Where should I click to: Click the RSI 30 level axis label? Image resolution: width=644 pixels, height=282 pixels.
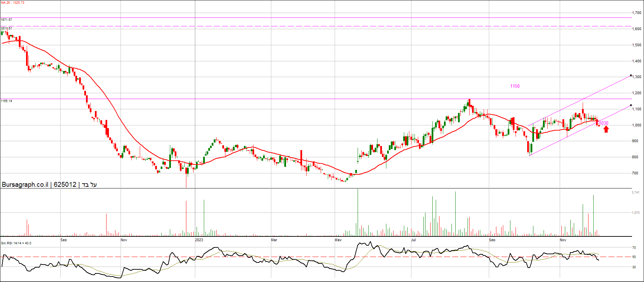coord(634,267)
